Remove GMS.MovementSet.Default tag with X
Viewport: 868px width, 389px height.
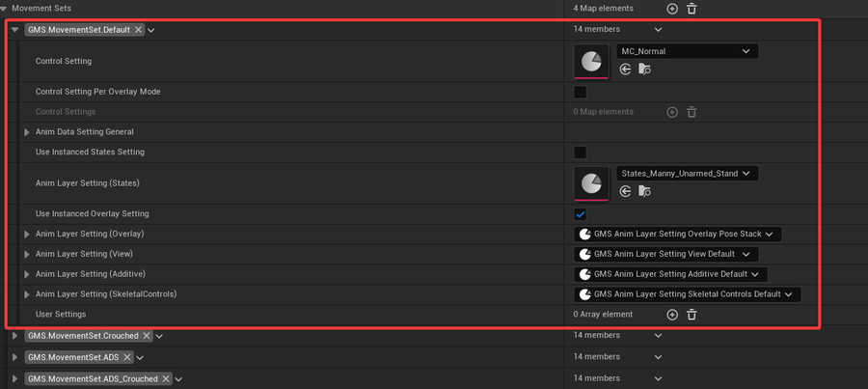pyautogui.click(x=138, y=30)
